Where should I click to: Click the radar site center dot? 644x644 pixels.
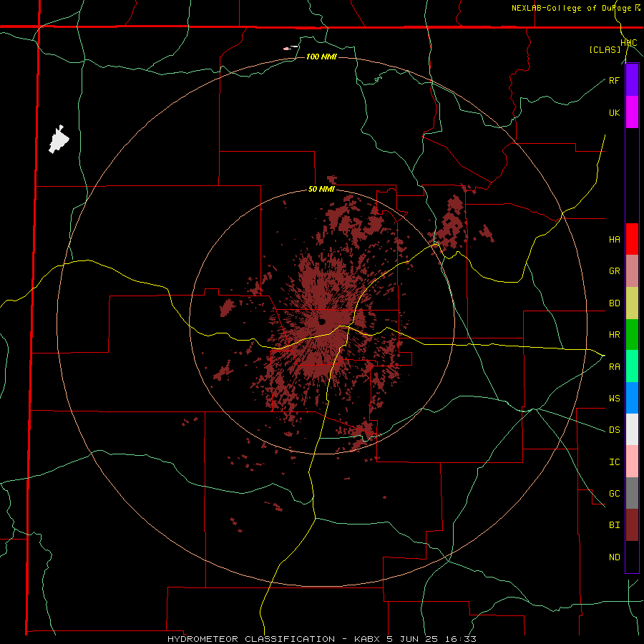[x=321, y=321]
